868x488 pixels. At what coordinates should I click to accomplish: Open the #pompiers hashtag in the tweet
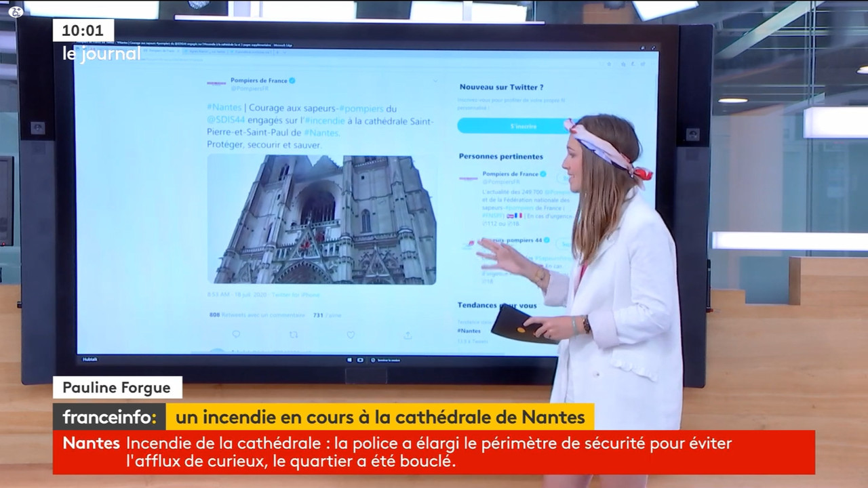point(361,108)
